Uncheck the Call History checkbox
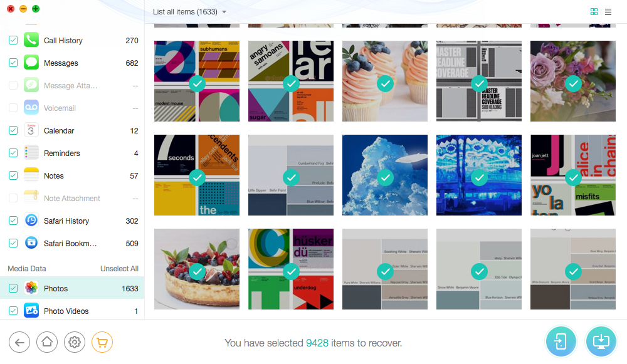Viewport: 627px width, 364px height. click(x=13, y=40)
